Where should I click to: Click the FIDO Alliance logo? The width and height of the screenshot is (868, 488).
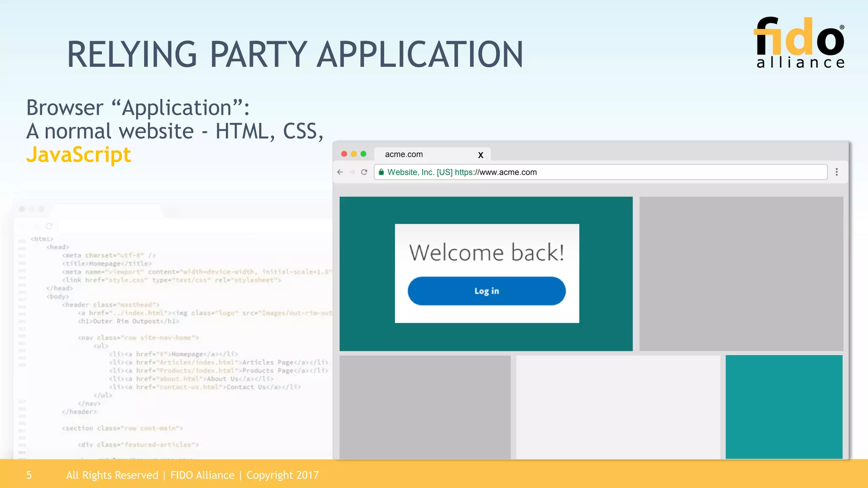click(x=800, y=42)
